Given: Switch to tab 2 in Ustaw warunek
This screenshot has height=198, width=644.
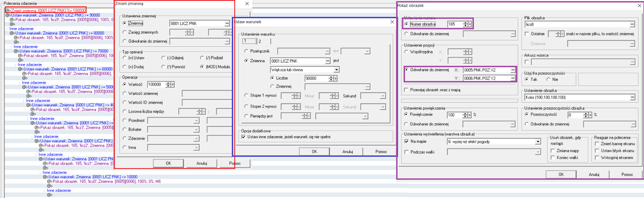Looking at the screenshot, I should pos(260,41).
